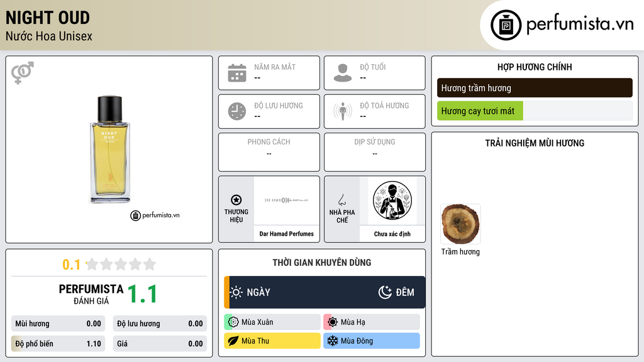Click the Chưa xác định perfumer label
The height and width of the screenshot is (362, 644).
(x=392, y=234)
